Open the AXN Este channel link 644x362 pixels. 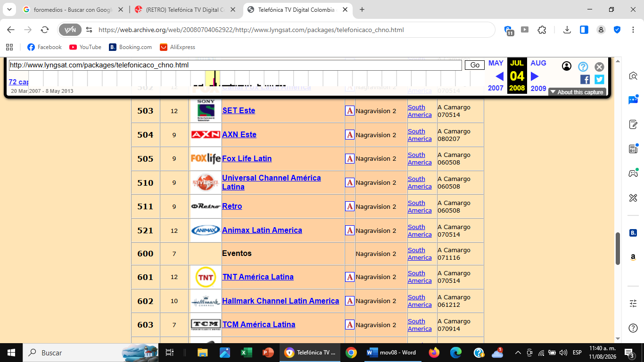point(239,134)
